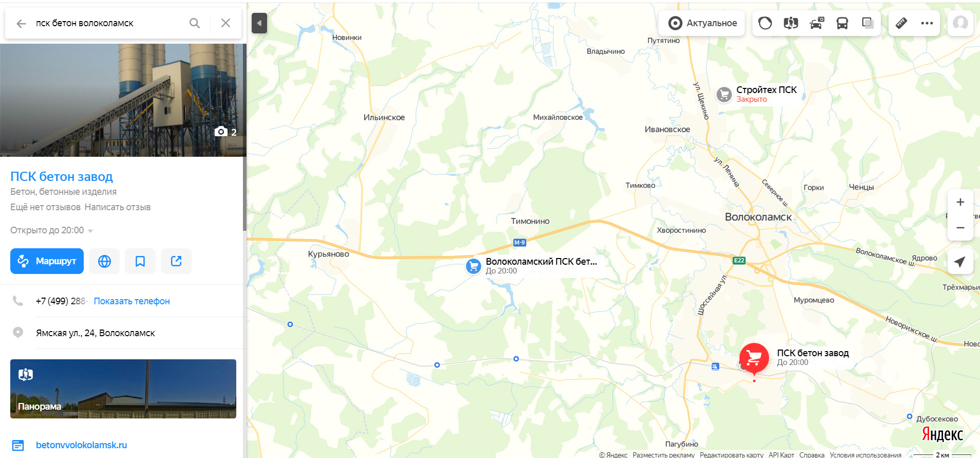Open map layers type selector
This screenshot has height=458, width=980.
point(868,23)
